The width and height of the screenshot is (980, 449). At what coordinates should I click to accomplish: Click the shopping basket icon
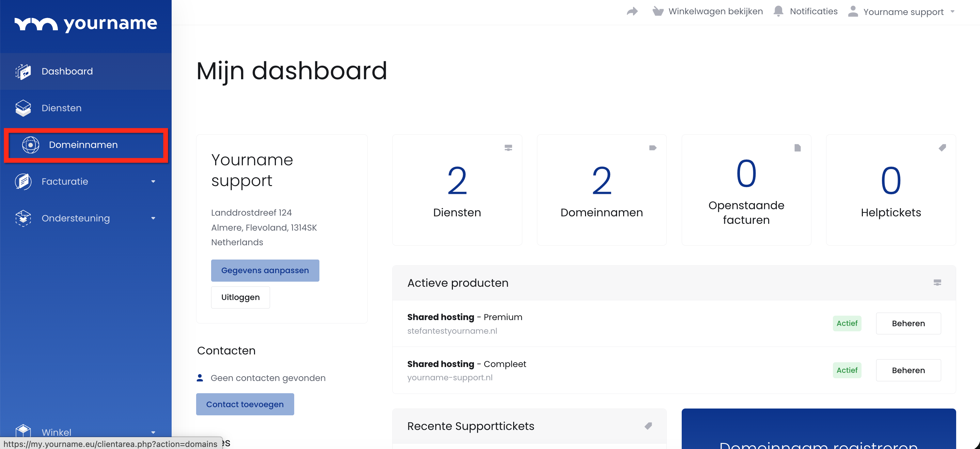tap(658, 12)
